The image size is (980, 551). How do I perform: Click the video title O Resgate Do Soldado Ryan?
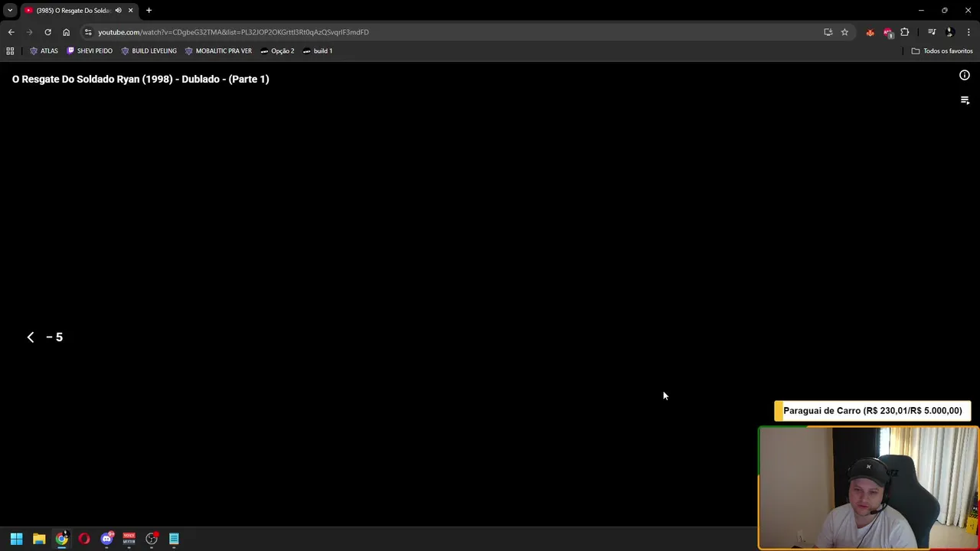(140, 79)
